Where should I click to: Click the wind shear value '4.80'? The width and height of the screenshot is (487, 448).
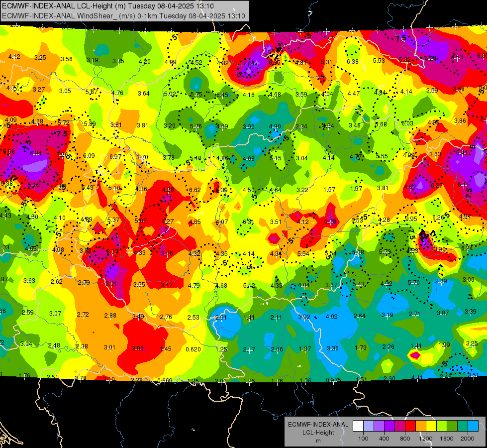[275, 126]
